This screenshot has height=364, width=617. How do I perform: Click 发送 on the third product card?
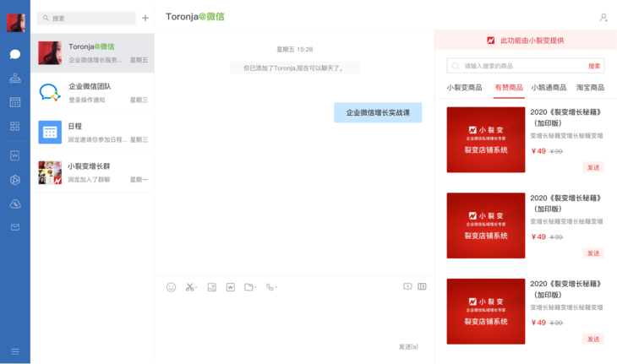pos(593,339)
